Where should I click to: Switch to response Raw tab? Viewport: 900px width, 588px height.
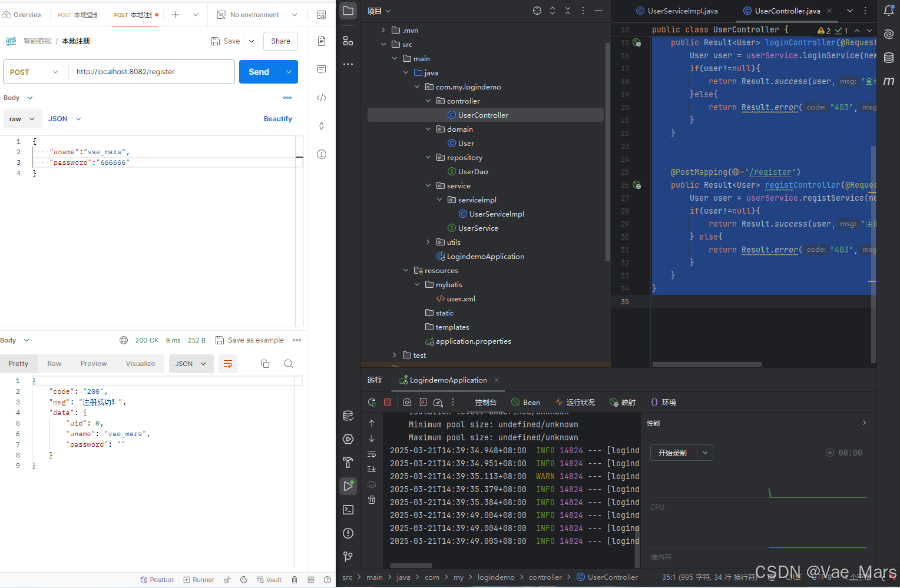tap(54, 364)
